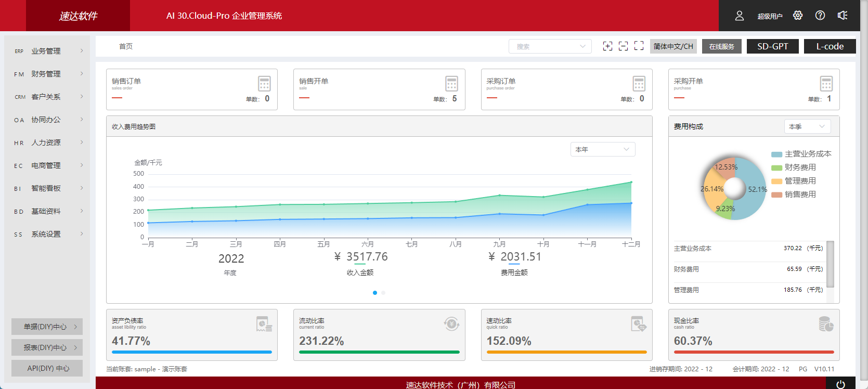The width and height of the screenshot is (868, 389).
Task: Open the 业务管理 menu item
Action: pos(48,51)
